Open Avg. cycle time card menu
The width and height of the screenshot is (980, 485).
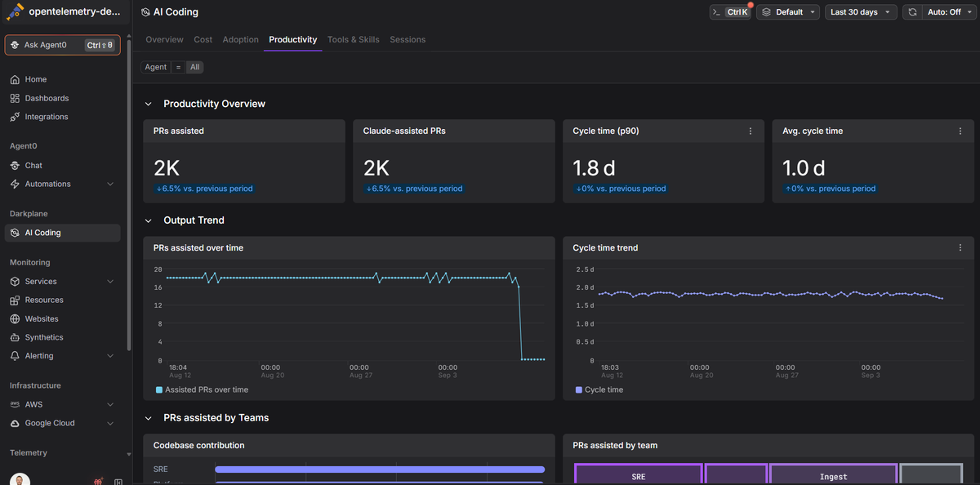point(960,131)
